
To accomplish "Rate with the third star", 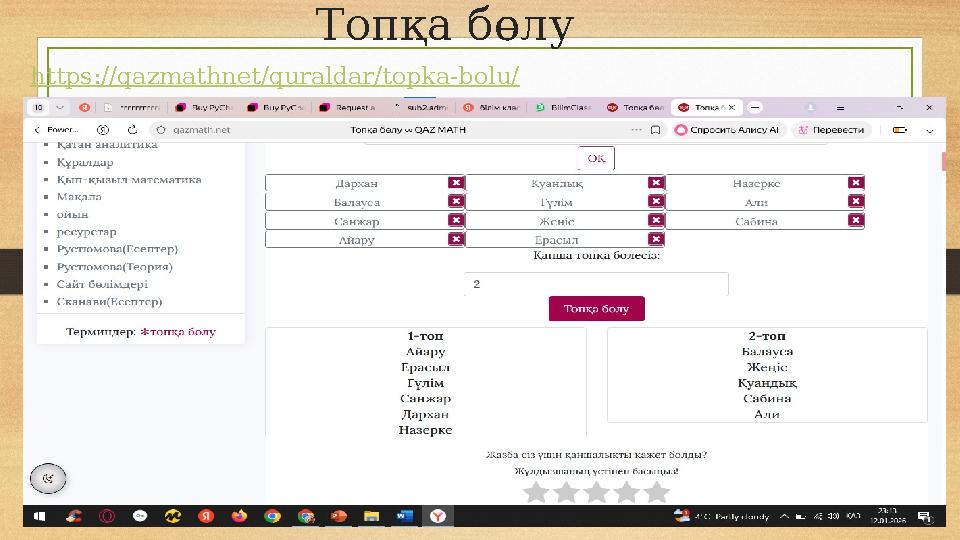I will coord(596,492).
